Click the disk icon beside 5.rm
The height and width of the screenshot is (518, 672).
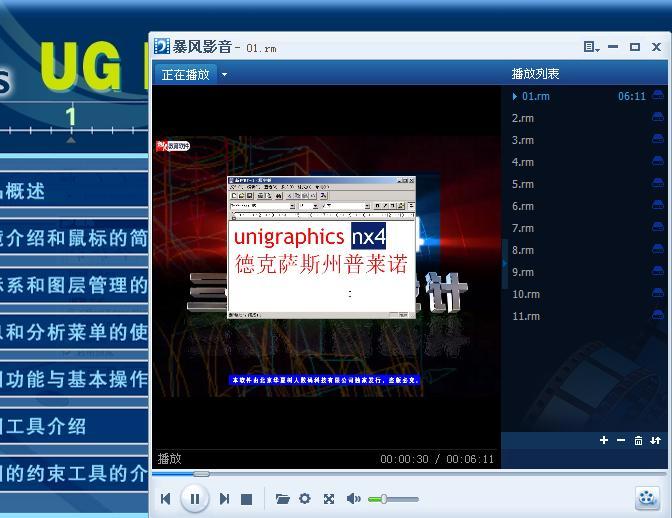click(x=658, y=183)
